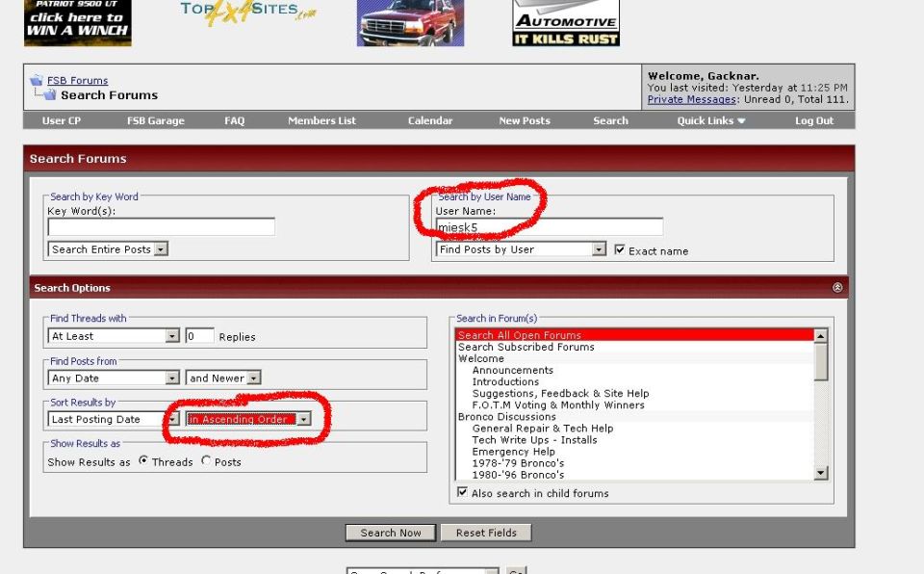Open the Search Entire Posts dropdown
Viewport: 924px width, 574px height.
pos(108,248)
